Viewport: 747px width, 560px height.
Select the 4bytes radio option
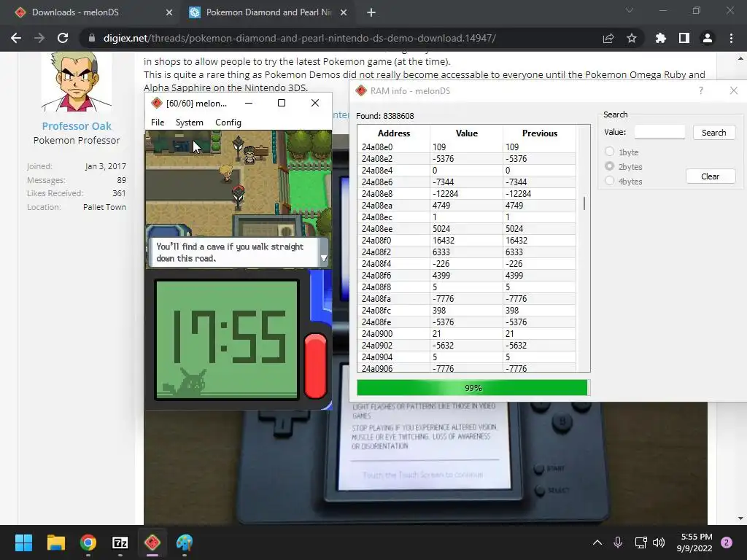click(x=609, y=181)
